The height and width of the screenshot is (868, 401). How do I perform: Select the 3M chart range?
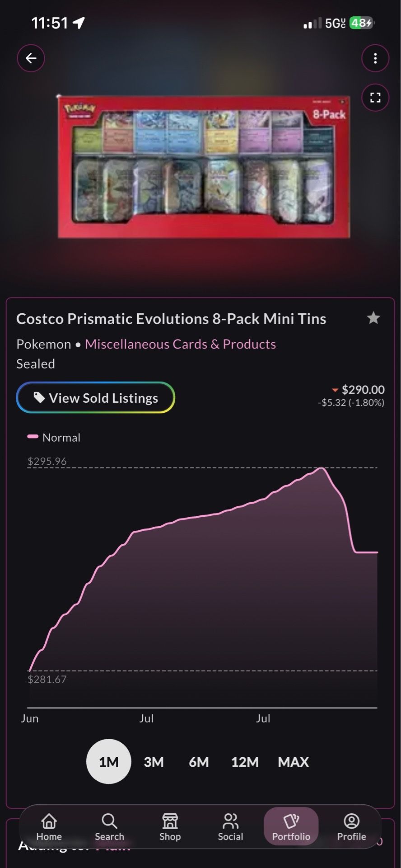point(154,762)
